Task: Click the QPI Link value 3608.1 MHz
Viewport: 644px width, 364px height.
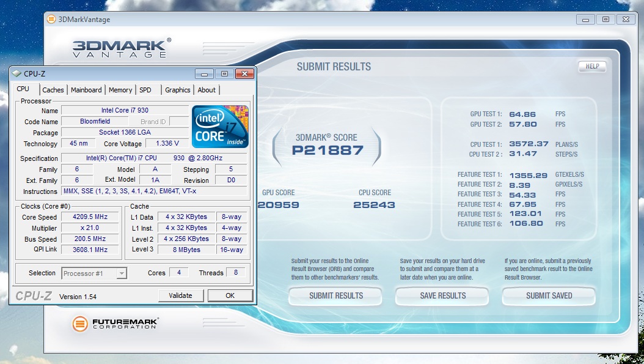Action: (x=90, y=250)
